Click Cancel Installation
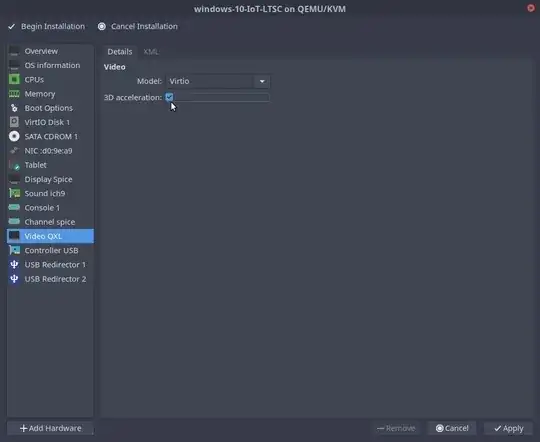540x442 pixels. coord(138,27)
